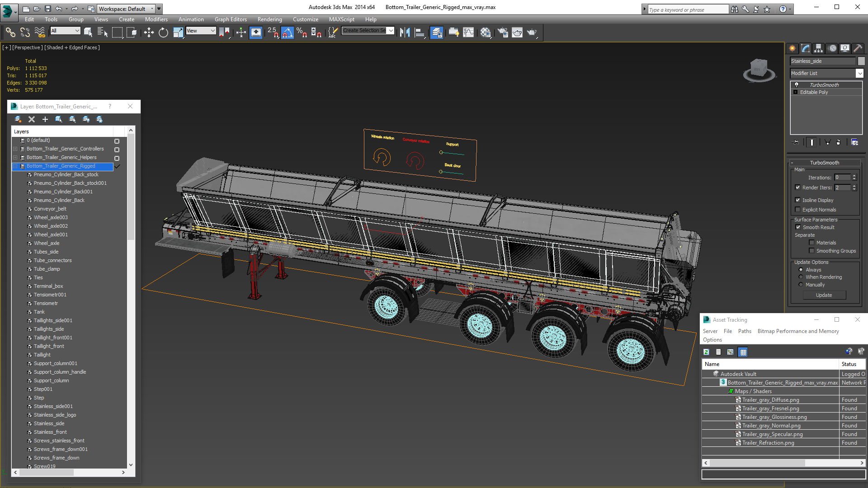Toggle the Isoline Display checkbox
This screenshot has width=868, height=488.
(798, 200)
